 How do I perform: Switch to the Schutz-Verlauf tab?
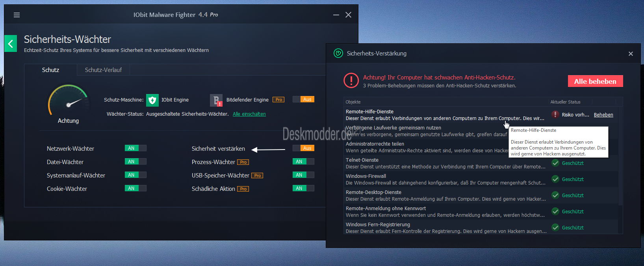pyautogui.click(x=103, y=70)
